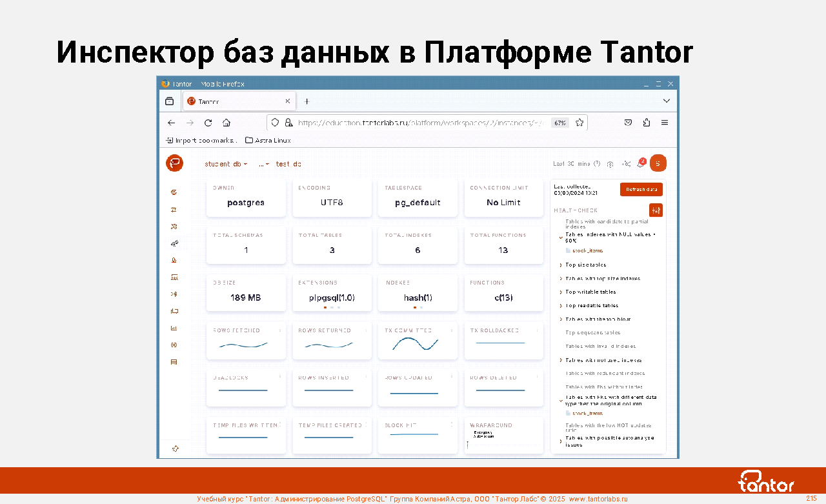This screenshot has height=504, width=826.
Task: Bookmark this page with the star icon
Action: click(579, 123)
